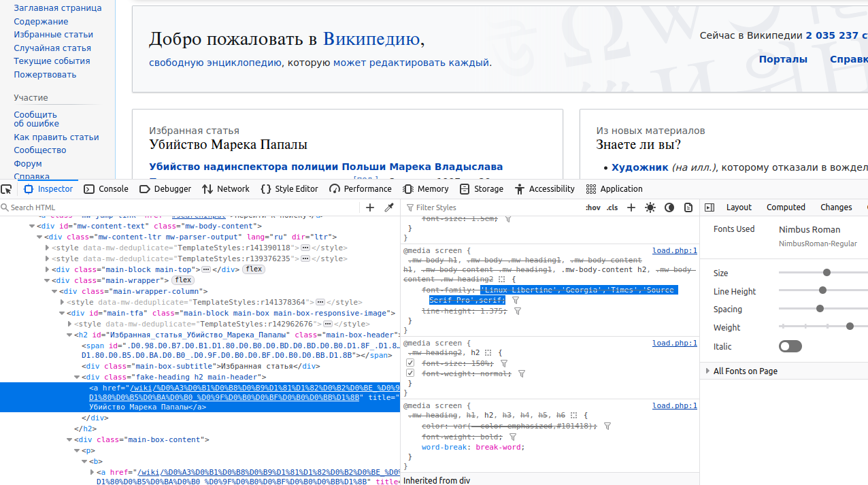Collapse the mw-content-ltr mw-parser-output div
Viewport: 868px width, 485px height.
pos(39,237)
